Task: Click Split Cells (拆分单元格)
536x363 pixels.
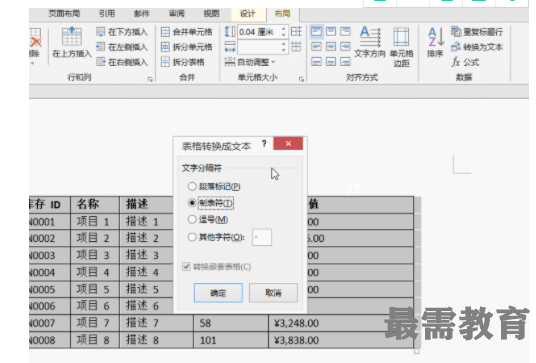Action: 187,47
